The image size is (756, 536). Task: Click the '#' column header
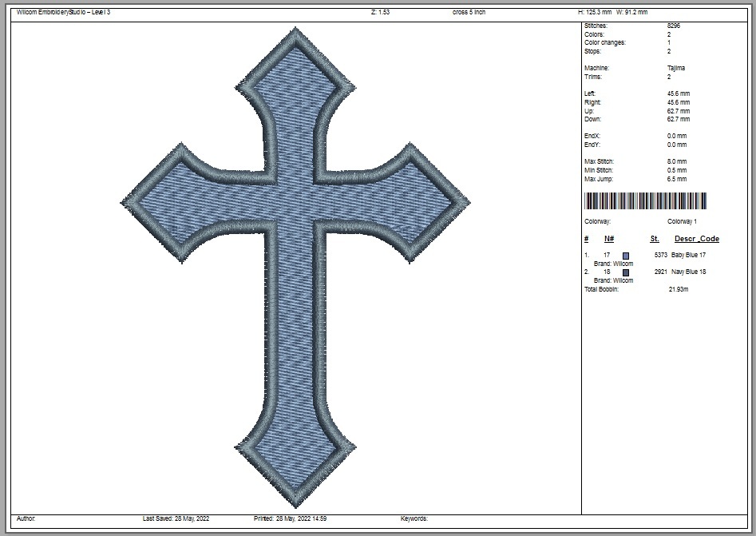[x=586, y=239]
